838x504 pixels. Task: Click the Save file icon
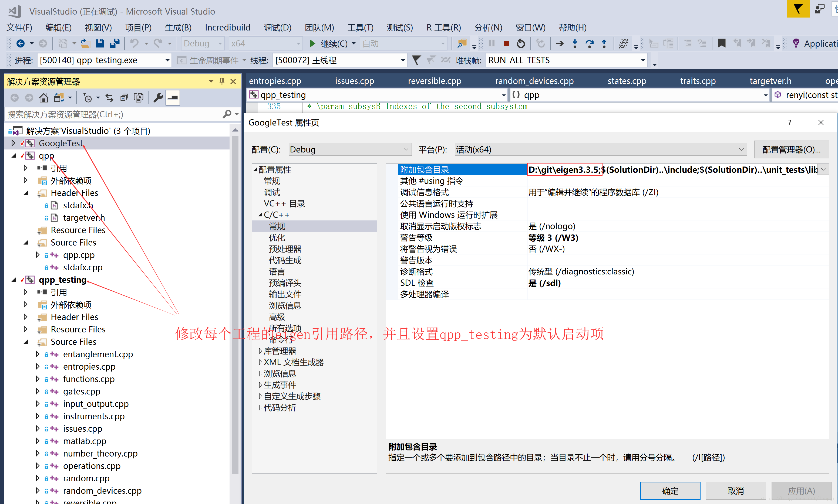[x=100, y=43]
